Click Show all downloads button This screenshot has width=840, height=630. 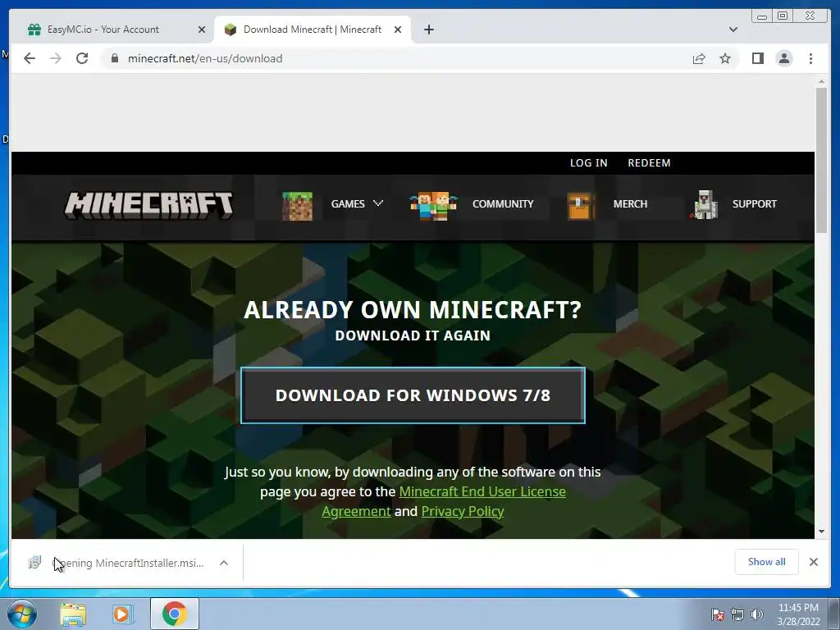(767, 562)
